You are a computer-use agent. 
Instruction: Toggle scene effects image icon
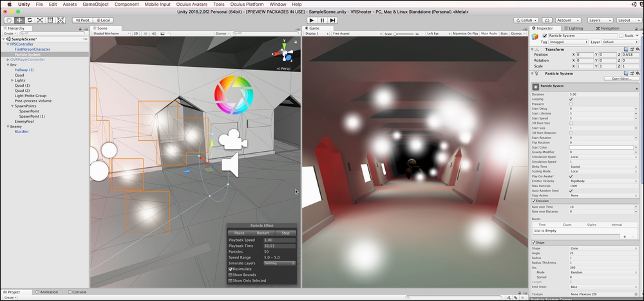(x=162, y=33)
